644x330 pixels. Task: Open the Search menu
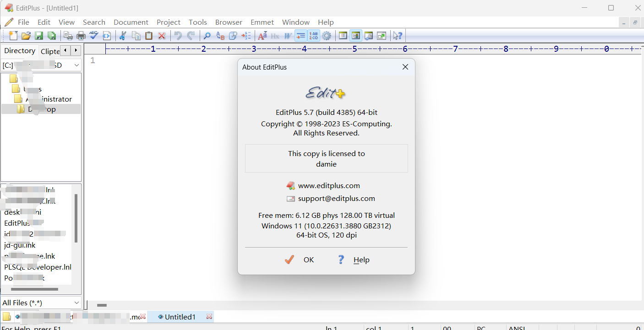pyautogui.click(x=94, y=22)
